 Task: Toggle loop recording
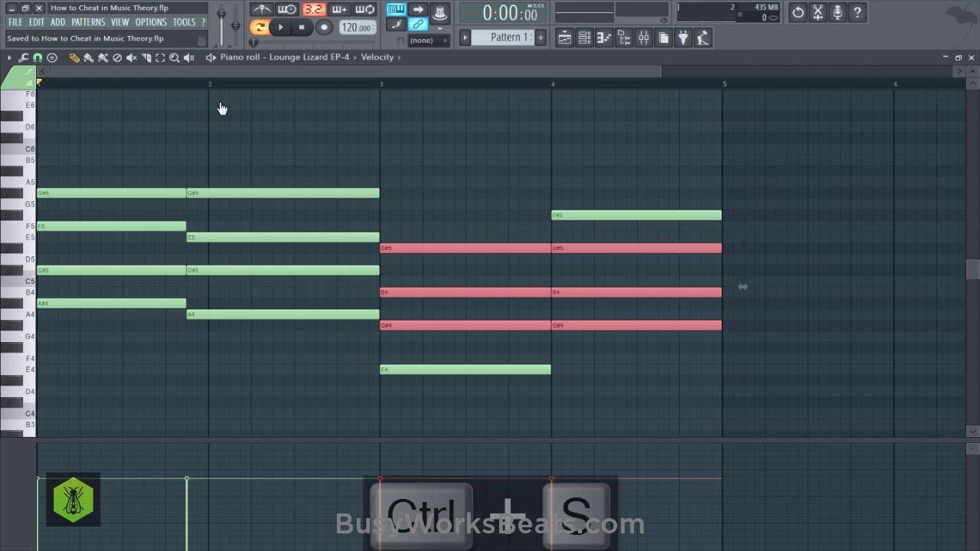365,10
